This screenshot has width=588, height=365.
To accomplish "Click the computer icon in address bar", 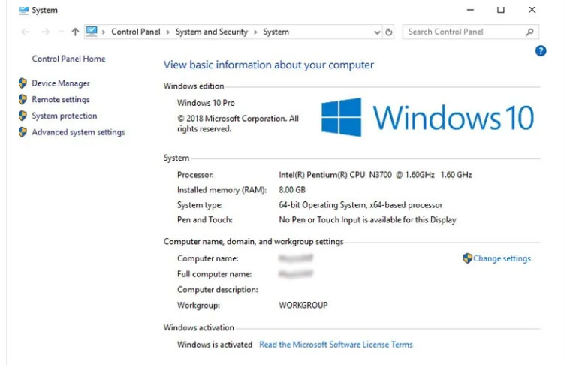I will click(92, 31).
